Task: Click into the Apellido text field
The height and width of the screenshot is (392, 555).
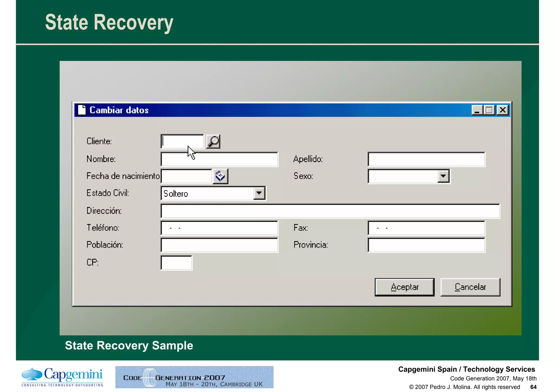Action: (x=427, y=159)
